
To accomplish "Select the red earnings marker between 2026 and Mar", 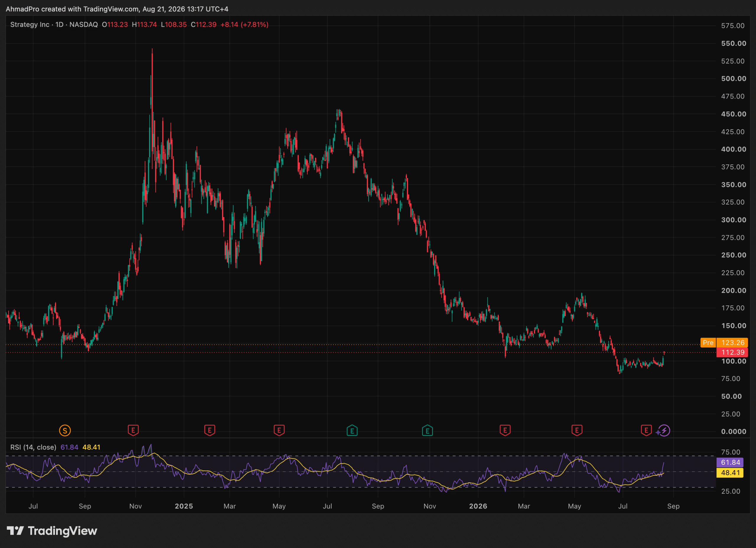I will click(505, 430).
